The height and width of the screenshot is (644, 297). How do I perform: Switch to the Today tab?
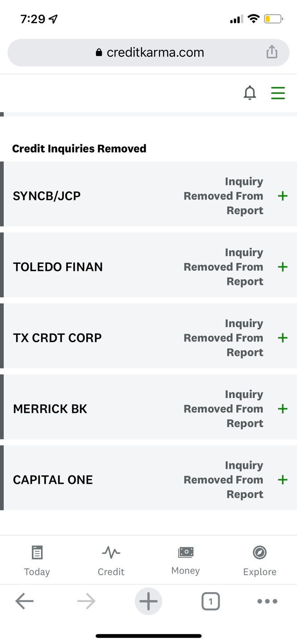click(37, 560)
